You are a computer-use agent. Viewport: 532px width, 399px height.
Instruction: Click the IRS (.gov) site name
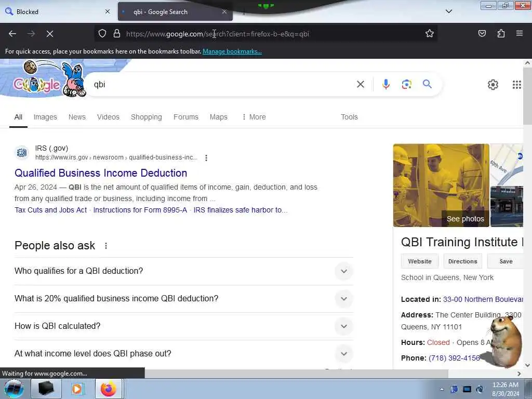point(51,148)
